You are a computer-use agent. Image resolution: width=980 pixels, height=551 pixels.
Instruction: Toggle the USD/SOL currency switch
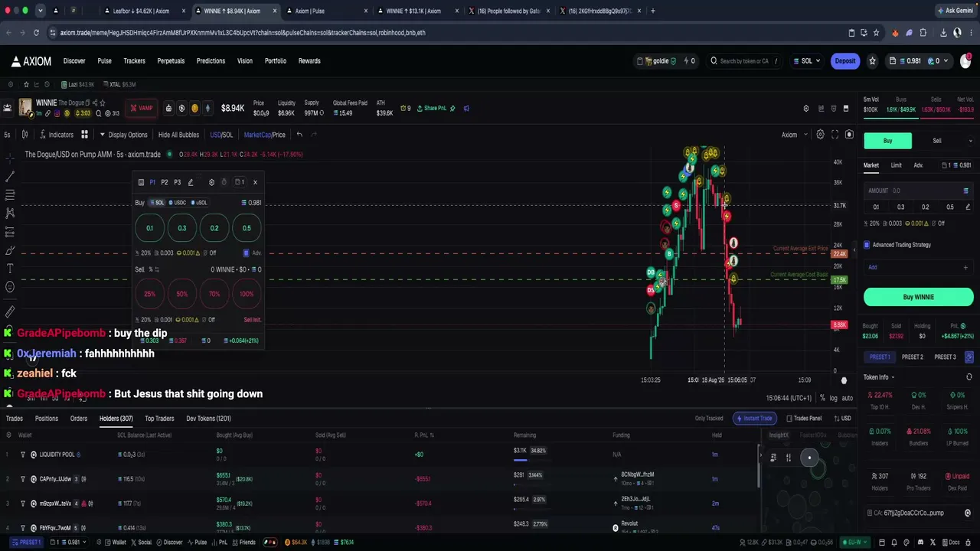pos(221,135)
